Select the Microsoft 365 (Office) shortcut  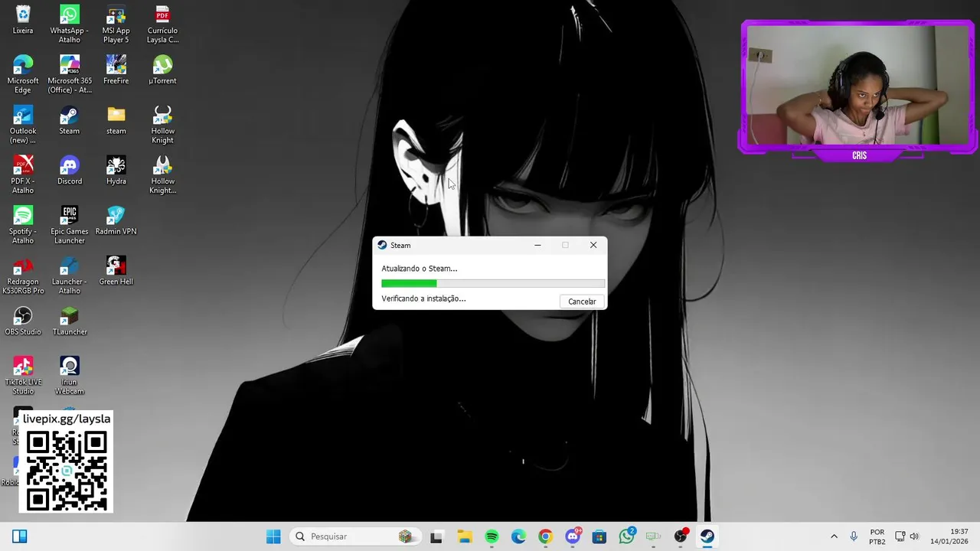[x=70, y=74]
